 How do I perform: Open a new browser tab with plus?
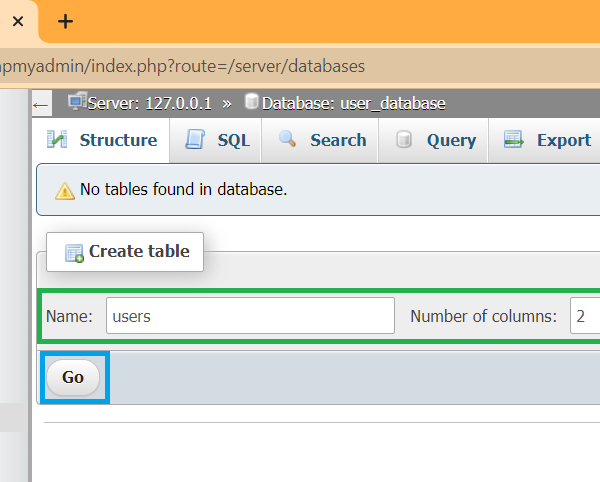coord(65,21)
